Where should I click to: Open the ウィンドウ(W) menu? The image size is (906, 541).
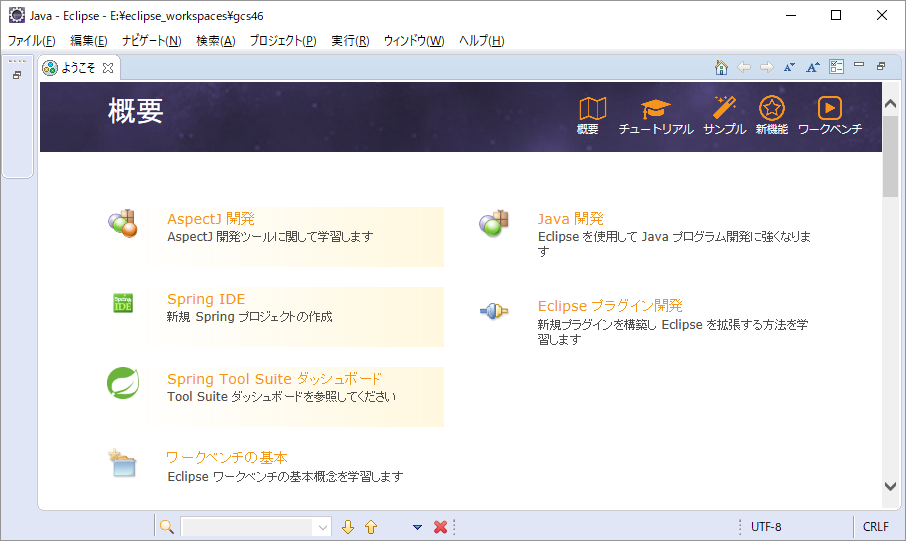coord(414,40)
